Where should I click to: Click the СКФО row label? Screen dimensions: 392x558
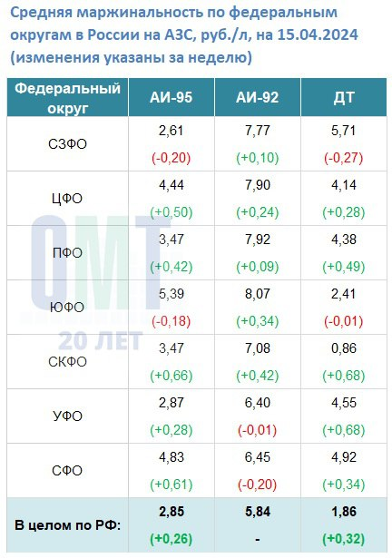point(68,362)
